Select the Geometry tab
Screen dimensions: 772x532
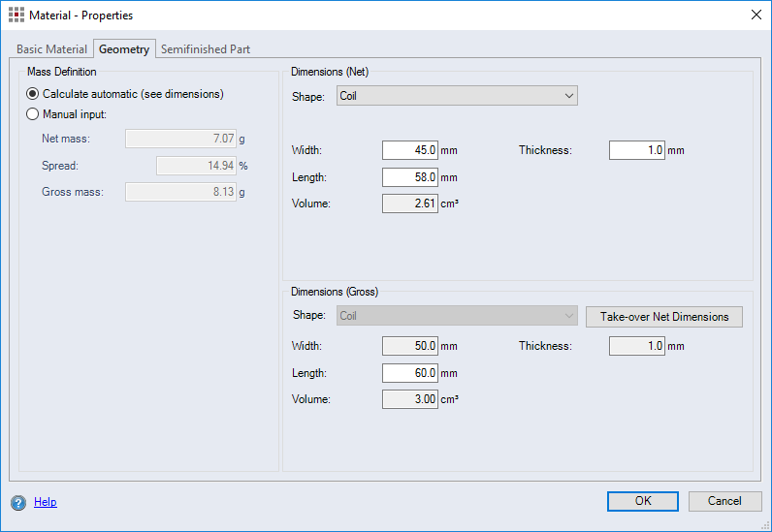124,49
